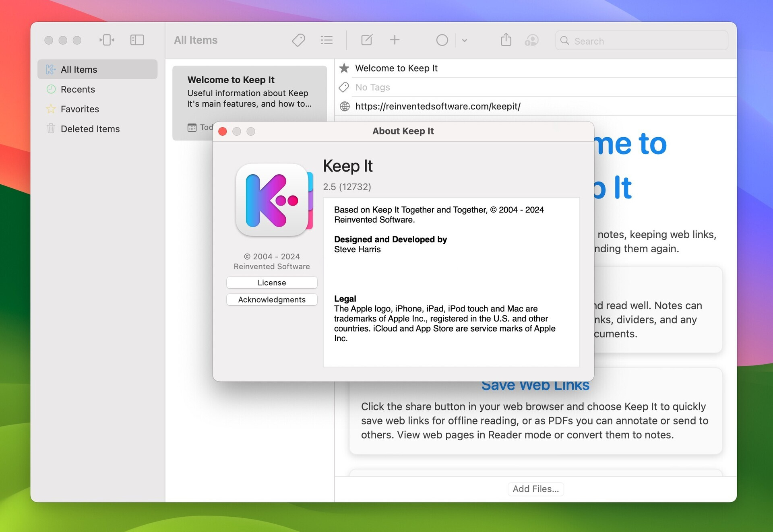Click the Add Files... button
Viewport: 773px width, 532px height.
click(535, 489)
